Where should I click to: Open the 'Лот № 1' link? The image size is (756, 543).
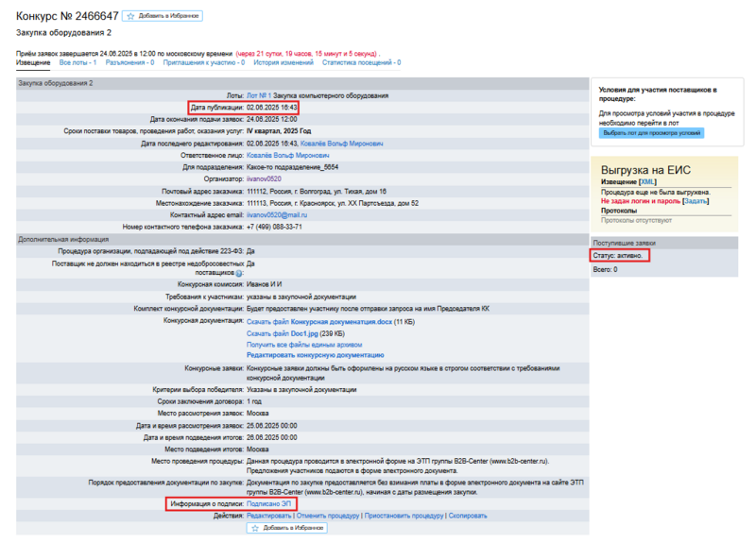pyautogui.click(x=259, y=95)
